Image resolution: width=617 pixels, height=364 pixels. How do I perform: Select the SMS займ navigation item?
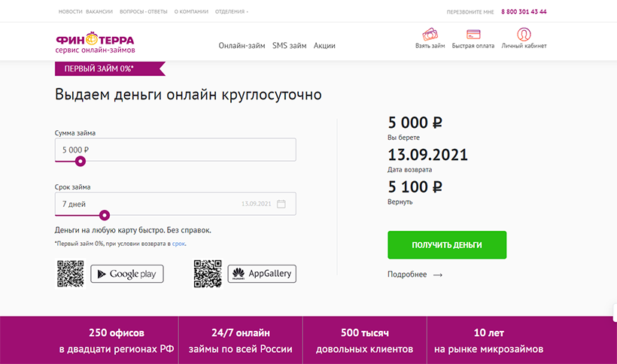[290, 46]
